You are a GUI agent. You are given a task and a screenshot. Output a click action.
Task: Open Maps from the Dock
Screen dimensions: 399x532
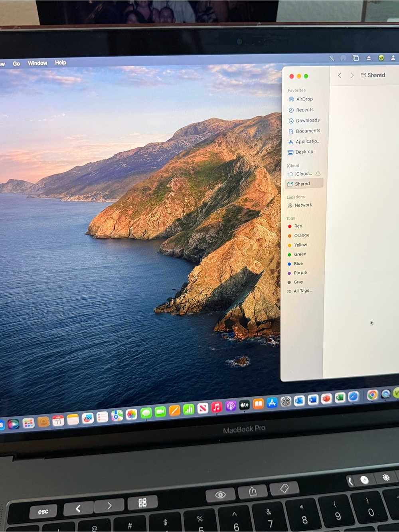point(117,416)
